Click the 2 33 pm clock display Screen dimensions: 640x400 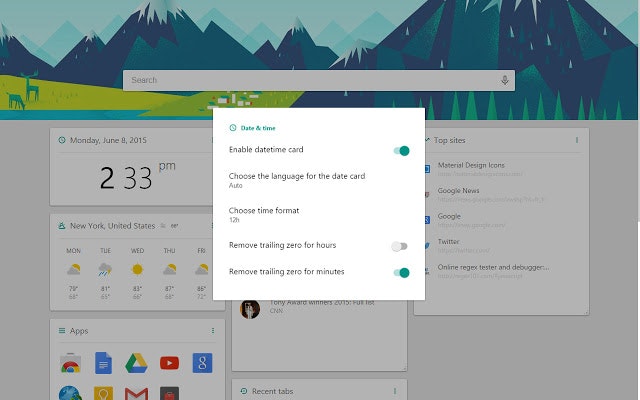137,178
